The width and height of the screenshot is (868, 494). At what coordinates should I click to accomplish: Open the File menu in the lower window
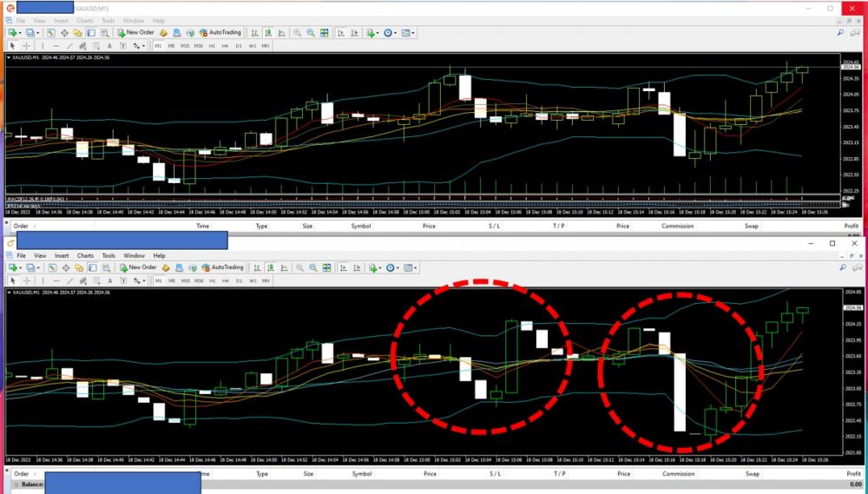(x=21, y=255)
